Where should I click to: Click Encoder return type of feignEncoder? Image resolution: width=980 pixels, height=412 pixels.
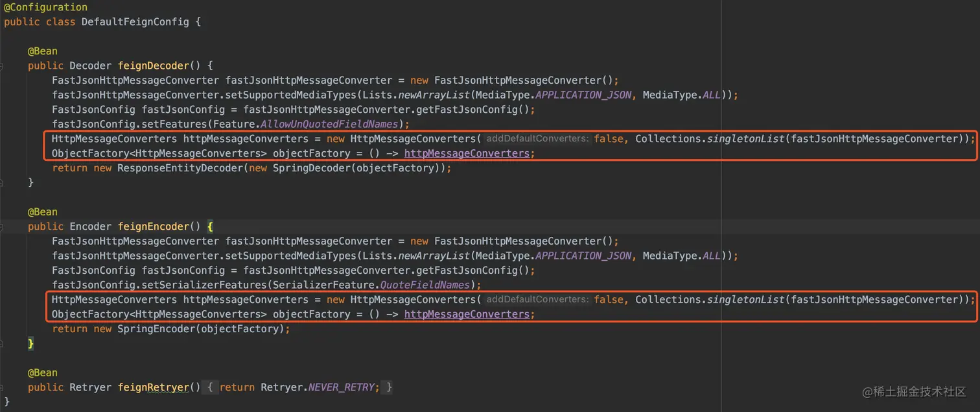click(90, 226)
